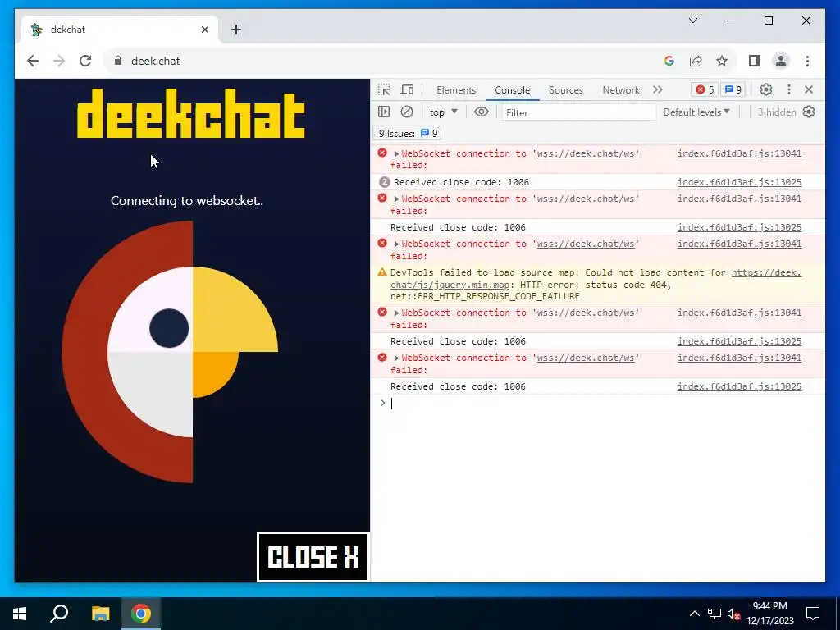
Task: Open File Explorer from taskbar
Action: [100, 614]
